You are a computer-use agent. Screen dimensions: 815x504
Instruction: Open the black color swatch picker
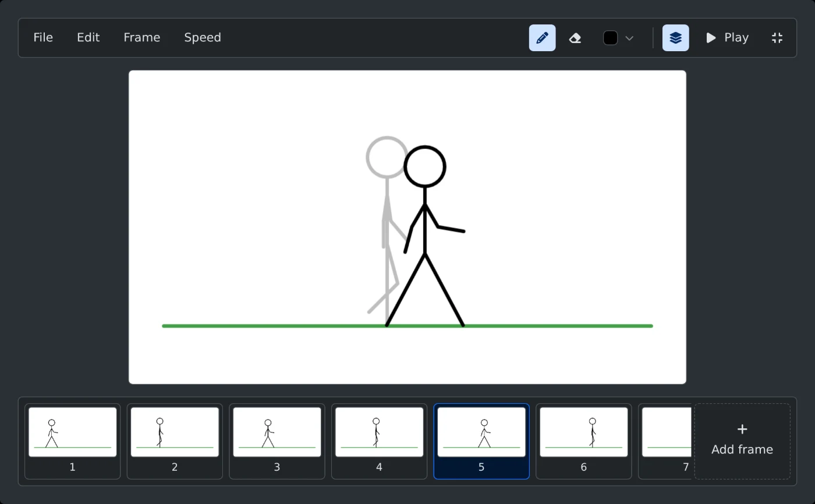click(x=610, y=38)
